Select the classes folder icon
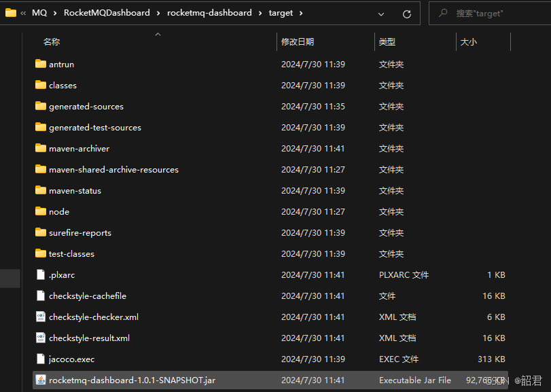Image resolution: width=551 pixels, height=392 pixels. (x=41, y=85)
